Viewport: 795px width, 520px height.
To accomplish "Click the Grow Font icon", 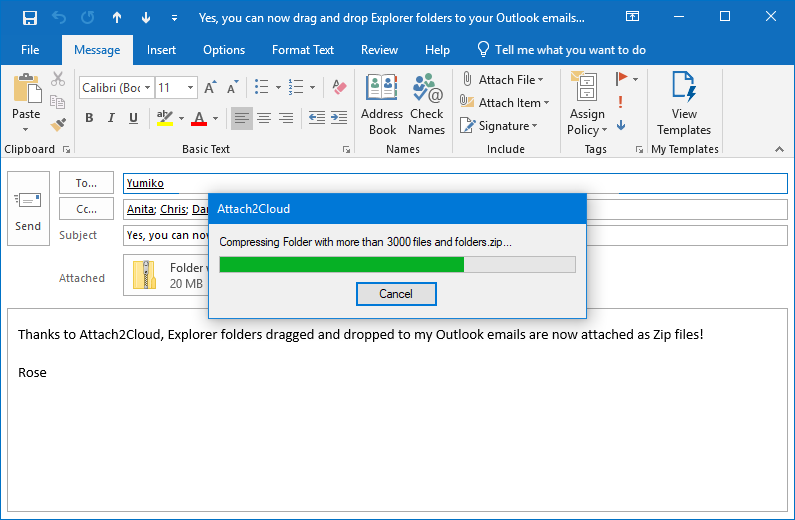I will tap(211, 87).
